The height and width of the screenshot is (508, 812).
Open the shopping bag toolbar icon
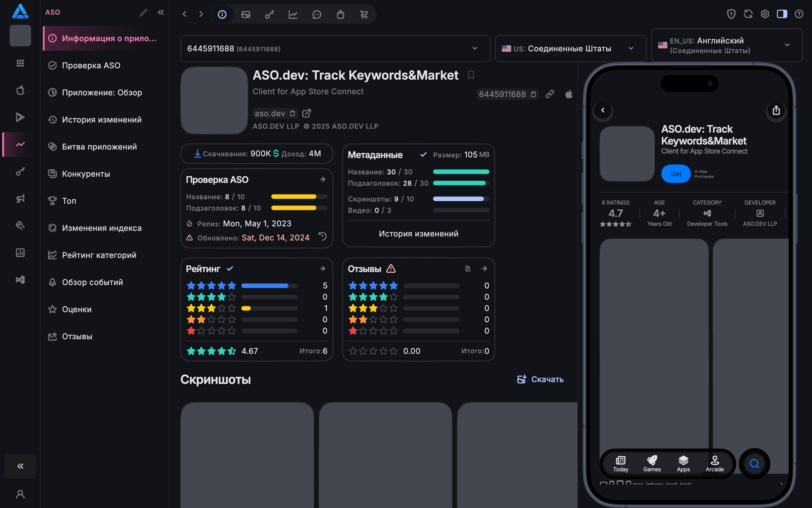point(340,14)
